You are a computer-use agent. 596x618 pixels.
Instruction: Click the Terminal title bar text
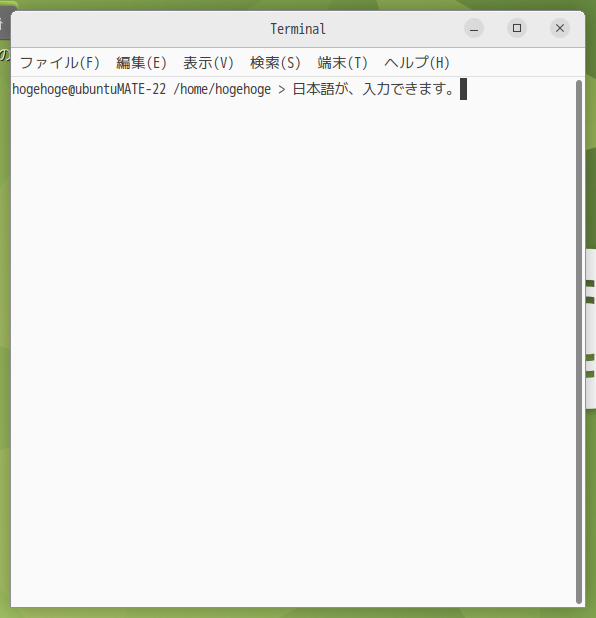[298, 29]
